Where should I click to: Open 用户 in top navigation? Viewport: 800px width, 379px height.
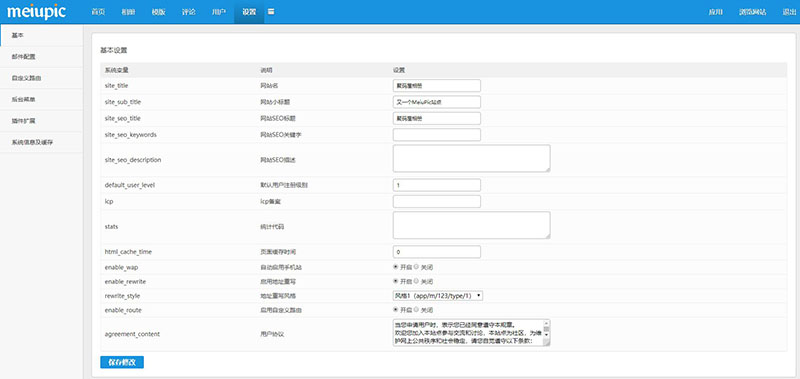coord(219,12)
